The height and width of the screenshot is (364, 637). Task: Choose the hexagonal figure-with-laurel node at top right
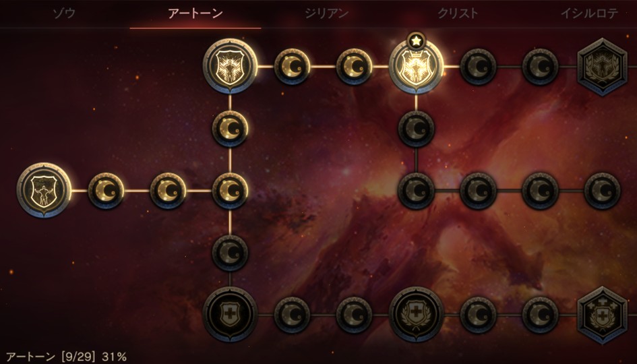[602, 67]
